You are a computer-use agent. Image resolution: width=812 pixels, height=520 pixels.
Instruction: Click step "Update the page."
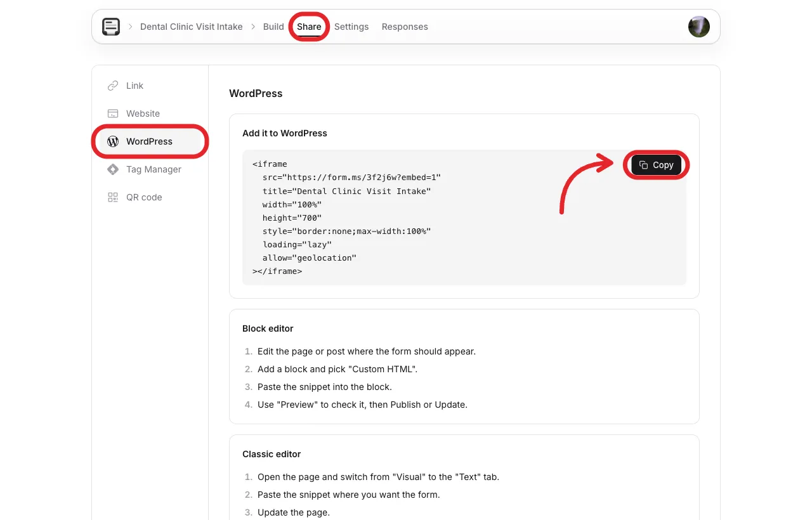click(x=294, y=512)
